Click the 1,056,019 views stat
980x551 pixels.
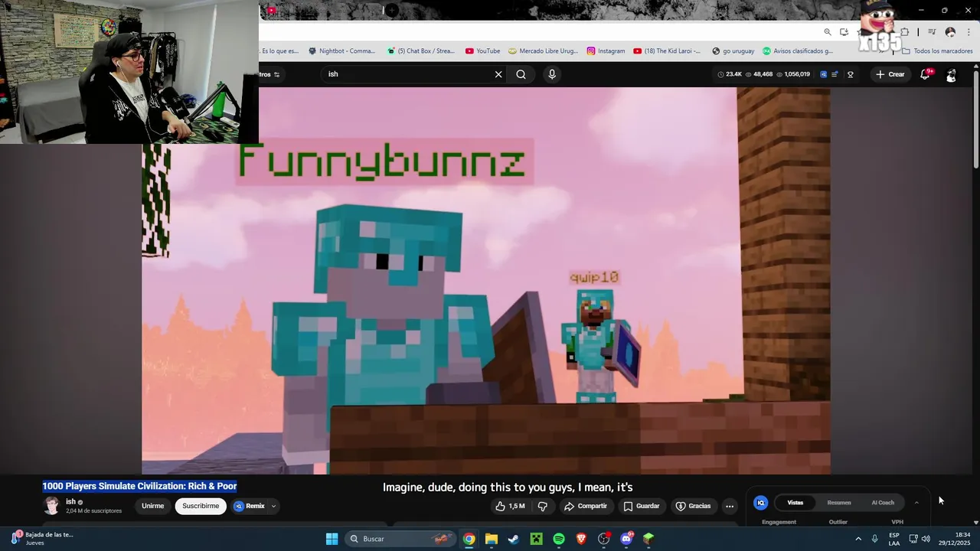(x=793, y=74)
